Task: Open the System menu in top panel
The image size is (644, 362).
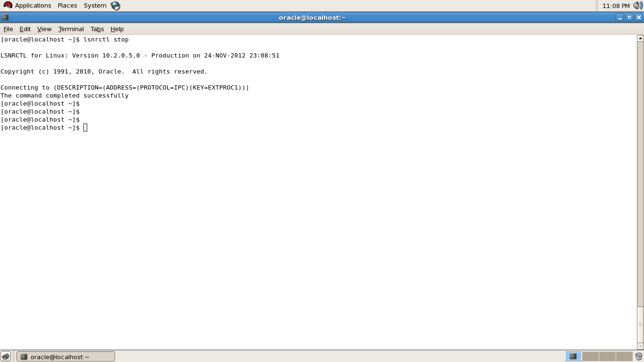Action: [95, 6]
